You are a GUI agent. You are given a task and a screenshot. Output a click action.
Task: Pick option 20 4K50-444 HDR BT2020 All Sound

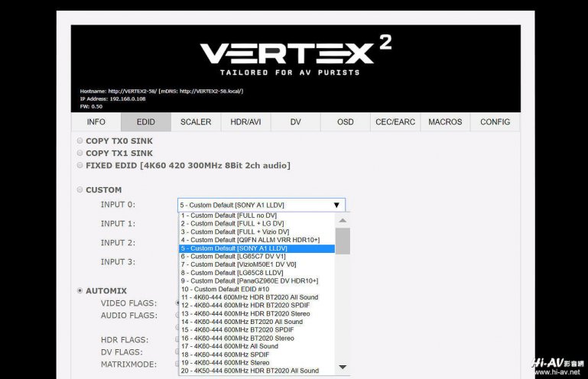tap(257, 371)
